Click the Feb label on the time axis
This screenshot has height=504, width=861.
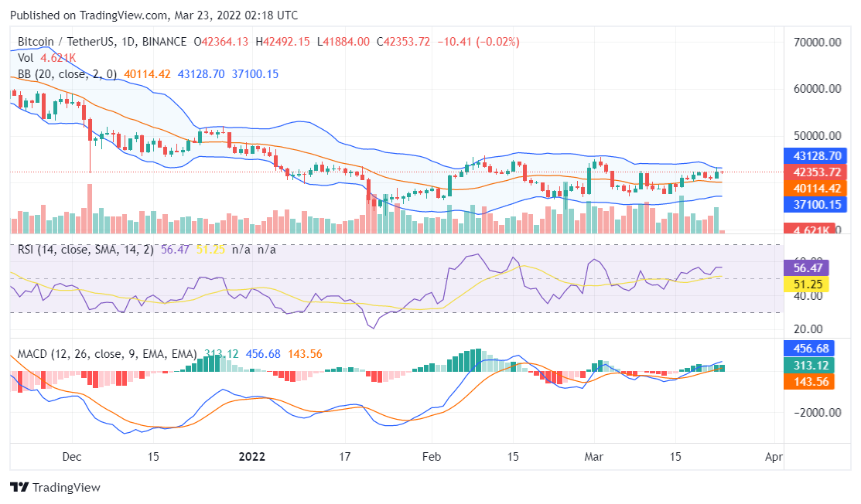pos(432,457)
